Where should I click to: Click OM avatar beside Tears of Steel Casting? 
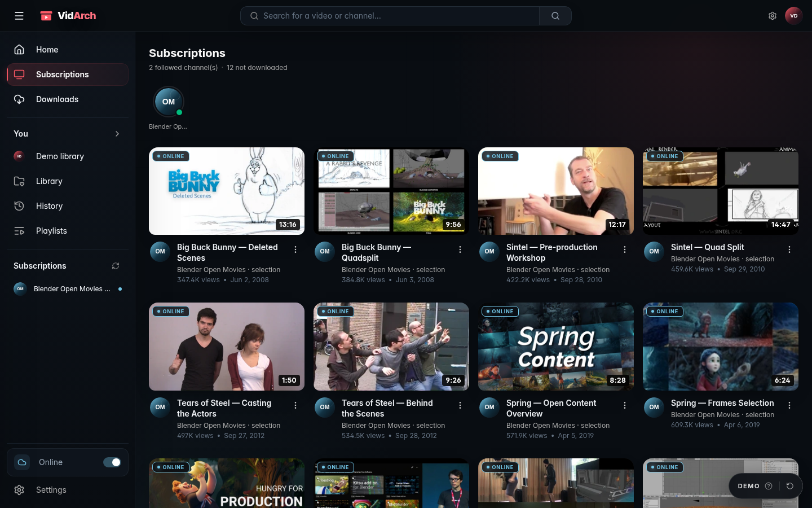[x=160, y=408]
